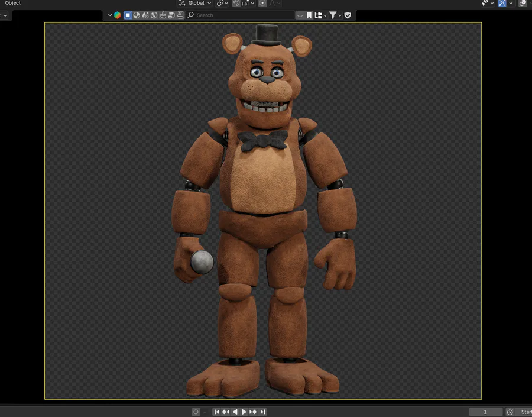This screenshot has width=532, height=417.
Task: Select the highlighted blue square filter icon
Action: coord(128,15)
